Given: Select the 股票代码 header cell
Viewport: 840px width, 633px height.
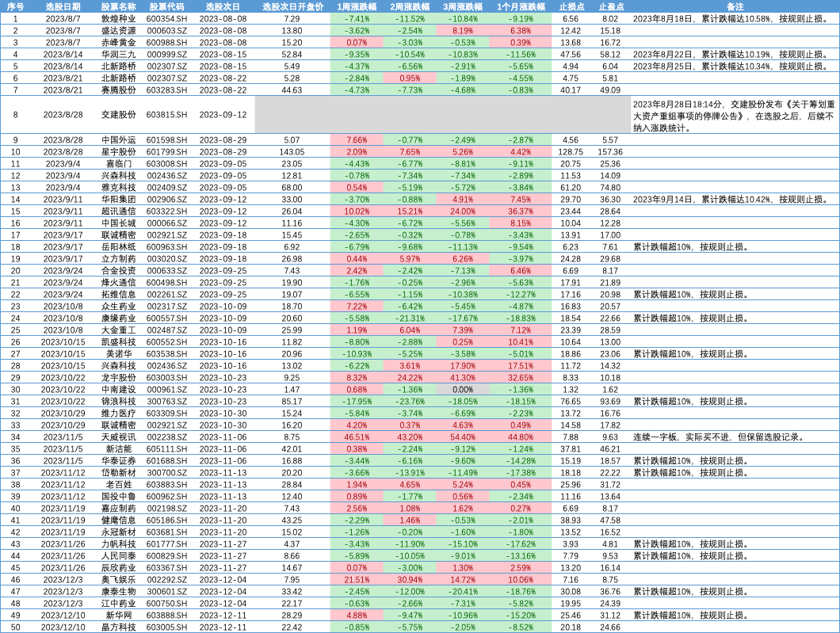Looking at the screenshot, I should tap(166, 6).
